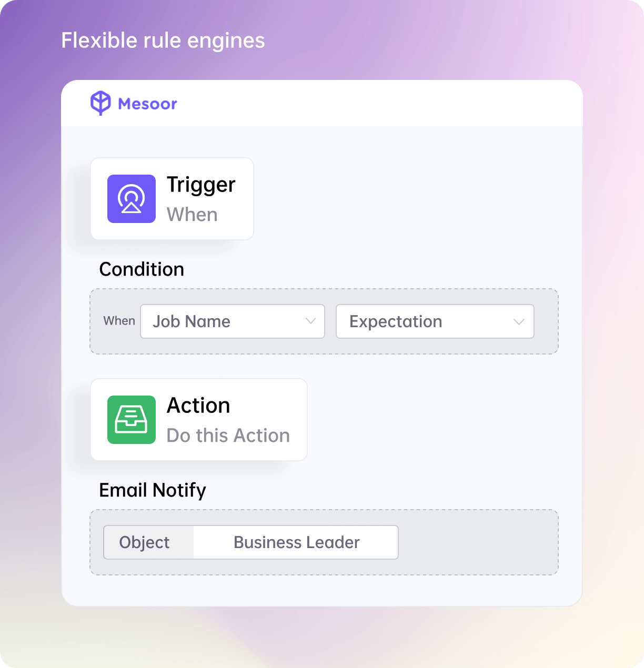Click the Mesoor cube logo icon
Image resolution: width=644 pixels, height=668 pixels.
pyautogui.click(x=100, y=103)
